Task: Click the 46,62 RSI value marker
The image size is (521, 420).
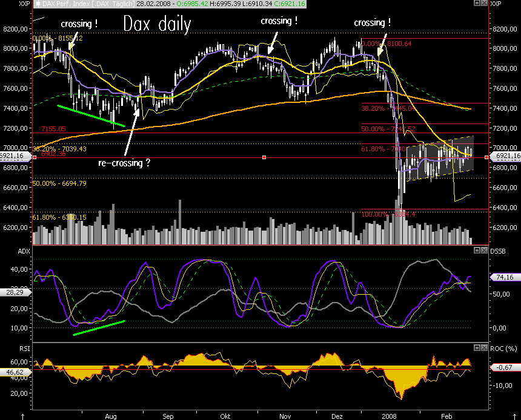Action: pos(15,372)
